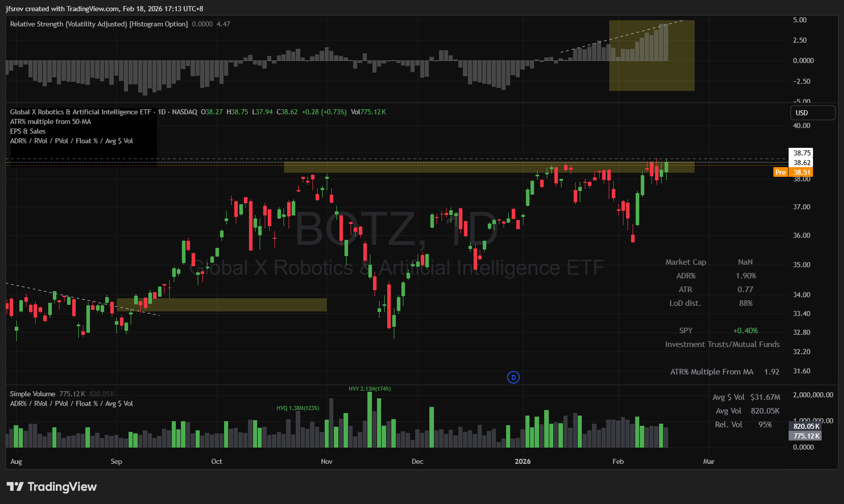Click the 2,000,000.00 volume scale label

coord(813,395)
